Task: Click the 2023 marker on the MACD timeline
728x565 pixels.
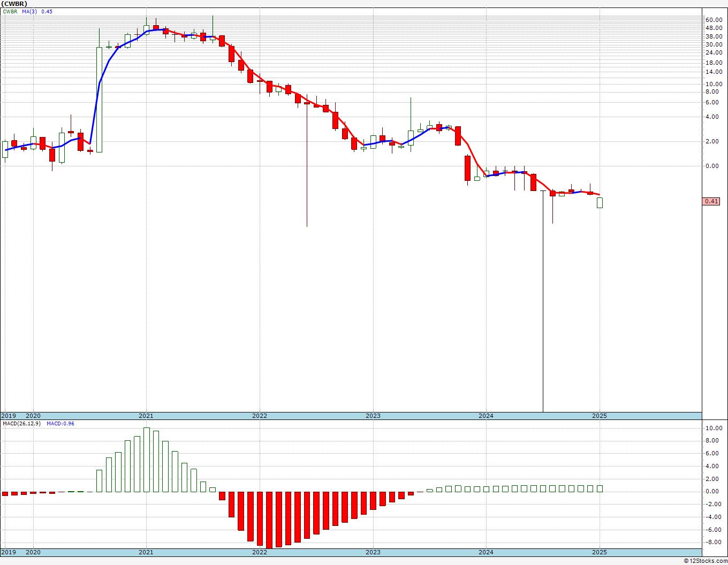Action: point(373,552)
